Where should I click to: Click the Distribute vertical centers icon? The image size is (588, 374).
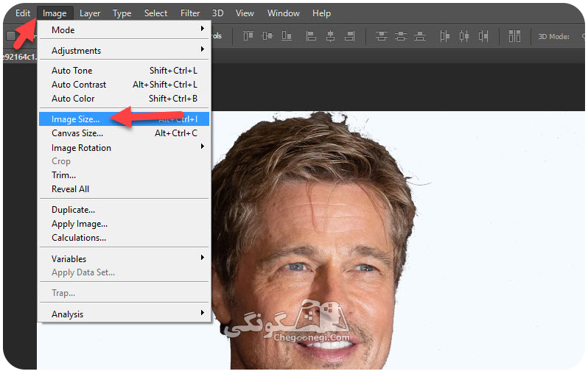(401, 36)
